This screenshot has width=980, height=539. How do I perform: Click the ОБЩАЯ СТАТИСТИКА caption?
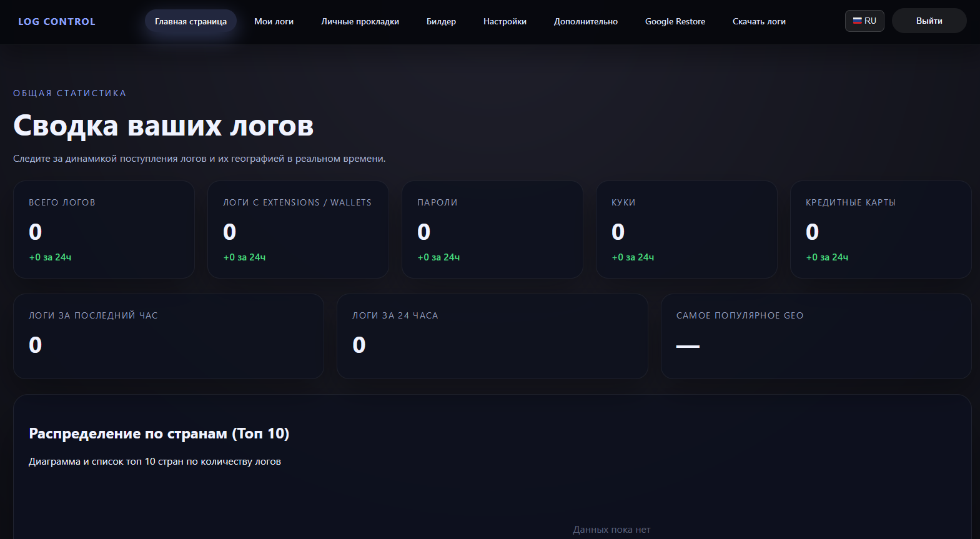point(70,93)
